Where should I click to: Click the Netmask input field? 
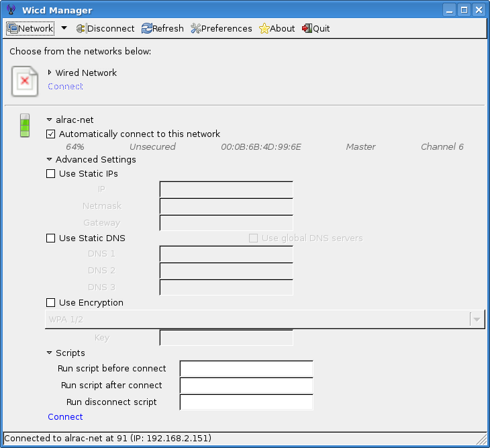(226, 206)
